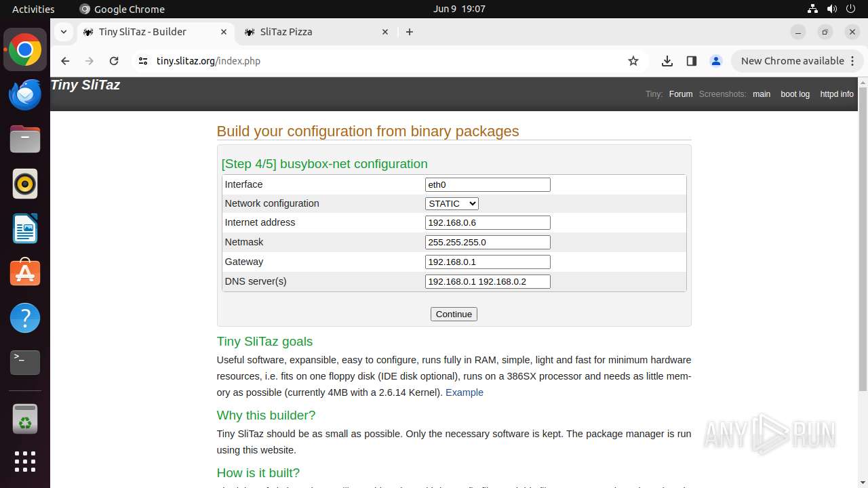View site information icon in address bar
The image size is (868, 488).
pyautogui.click(x=142, y=61)
